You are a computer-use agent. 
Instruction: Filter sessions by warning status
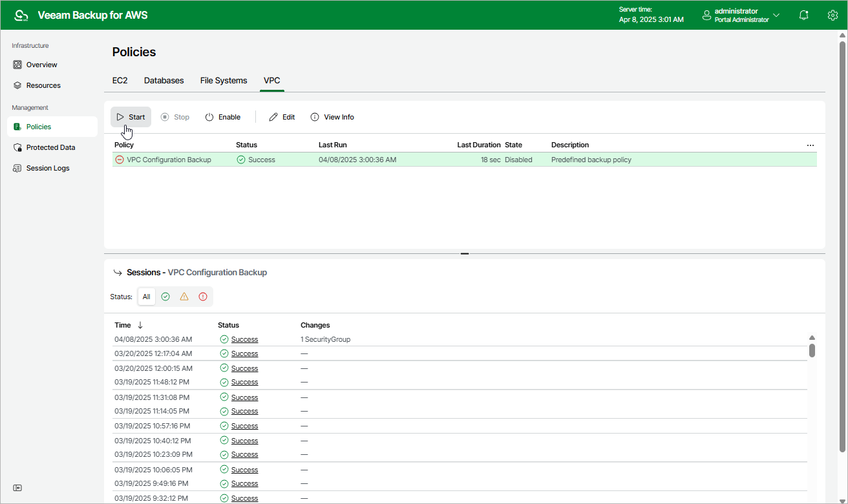[x=184, y=297]
